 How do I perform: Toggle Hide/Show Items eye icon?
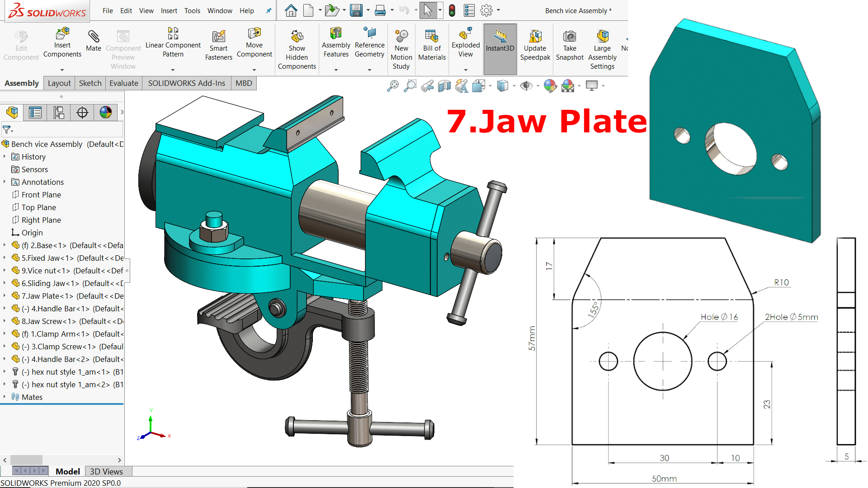click(526, 85)
